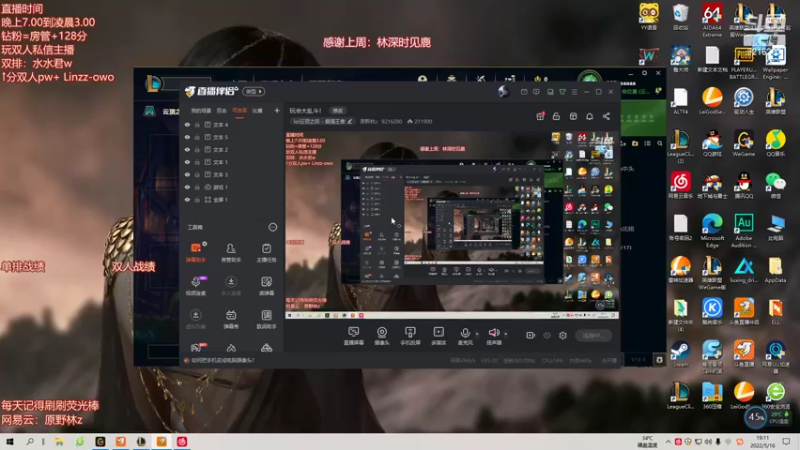Click the greyed live-stream status button
The height and width of the screenshot is (450, 800).
coord(594,336)
